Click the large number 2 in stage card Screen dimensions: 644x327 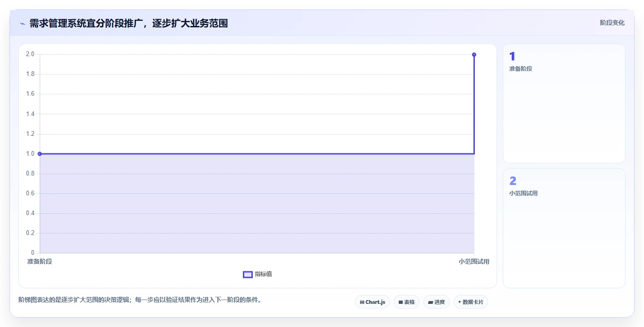(513, 181)
